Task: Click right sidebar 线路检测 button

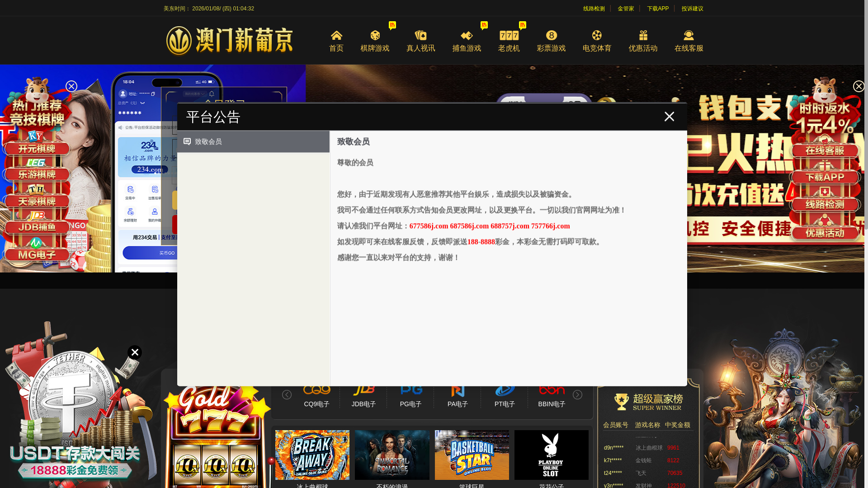Action: (825, 204)
